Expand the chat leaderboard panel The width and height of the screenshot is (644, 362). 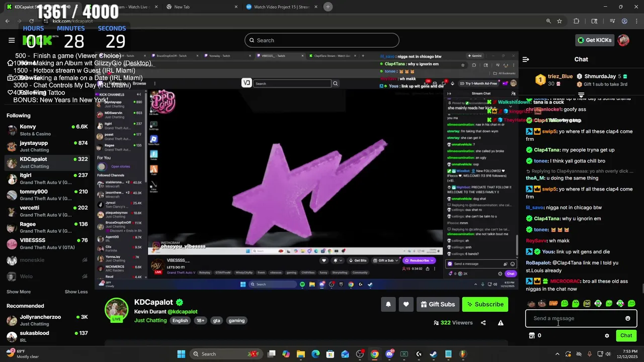pyautogui.click(x=581, y=95)
